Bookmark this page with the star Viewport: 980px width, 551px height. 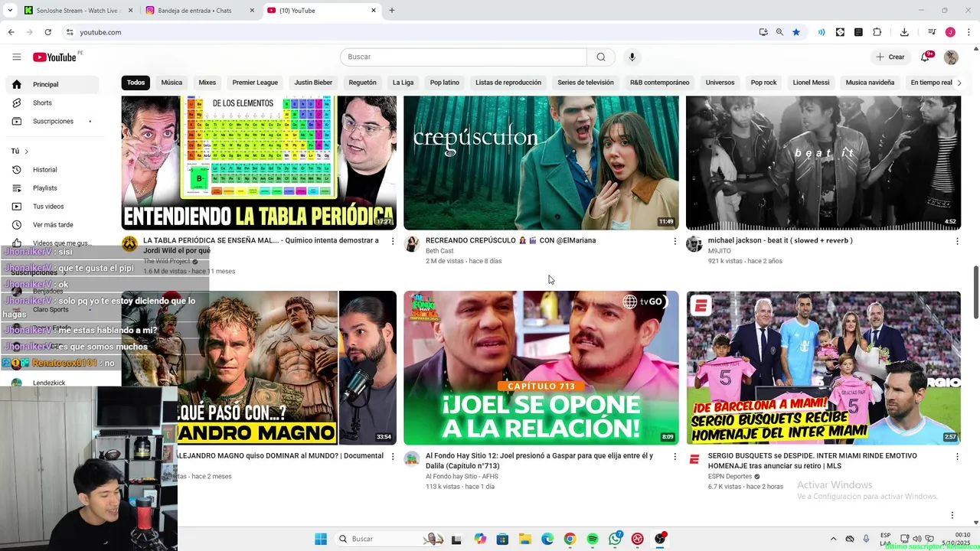click(796, 32)
